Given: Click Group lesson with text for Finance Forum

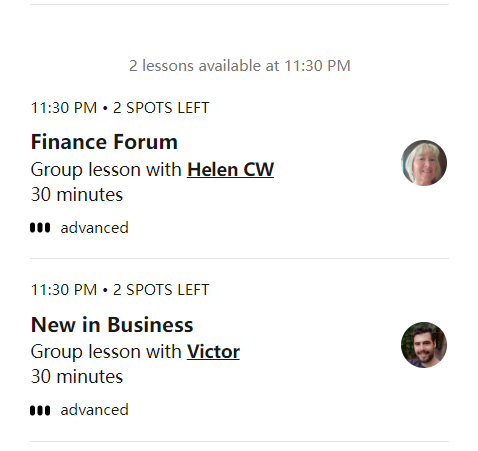Looking at the screenshot, I should point(106,170).
